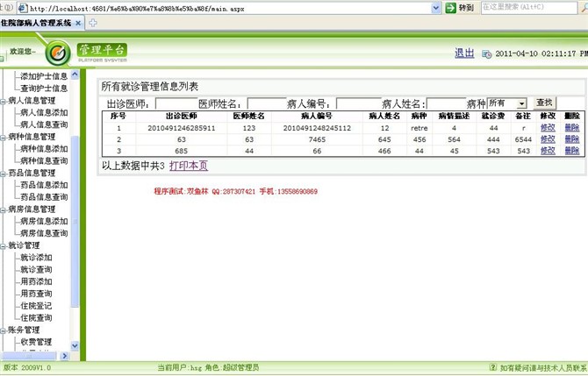Open 查询护士信息 in sidebar
Viewport: 588px width, 376px height.
coord(44,88)
